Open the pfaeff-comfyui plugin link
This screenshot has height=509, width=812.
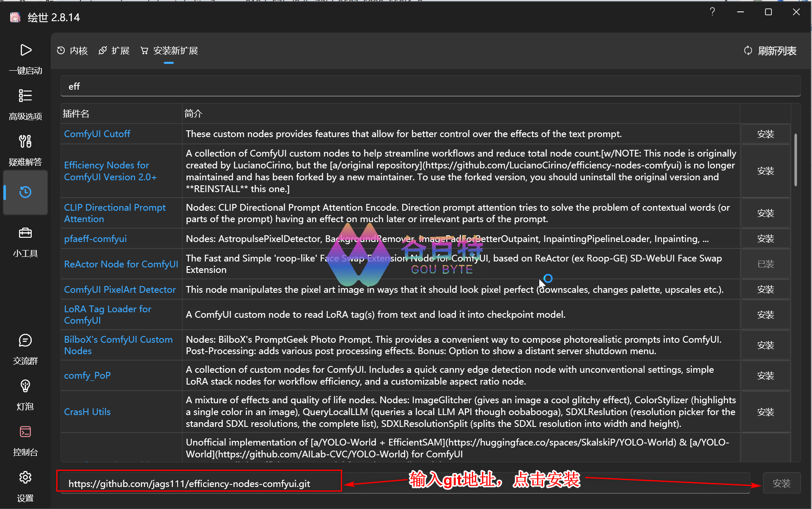(x=95, y=239)
